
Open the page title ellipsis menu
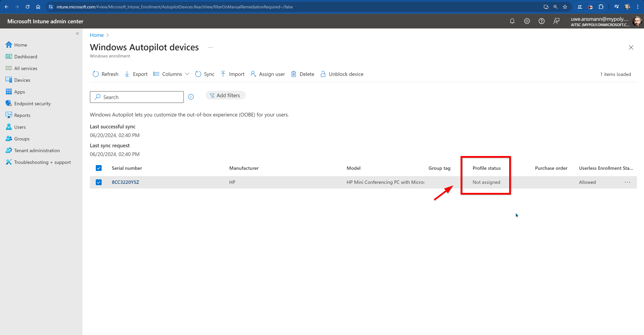pos(210,47)
